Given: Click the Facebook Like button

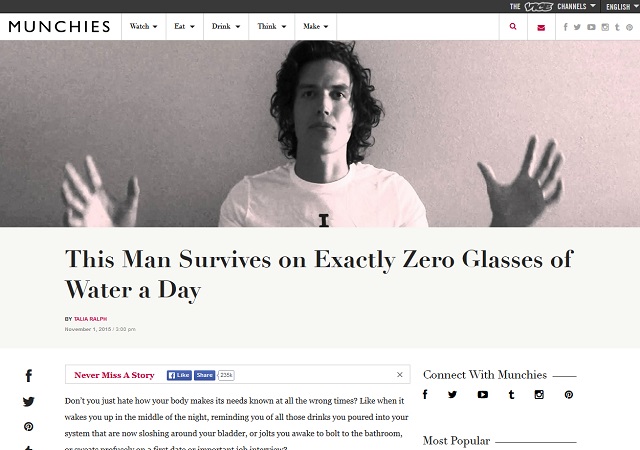Looking at the screenshot, I should [x=179, y=375].
